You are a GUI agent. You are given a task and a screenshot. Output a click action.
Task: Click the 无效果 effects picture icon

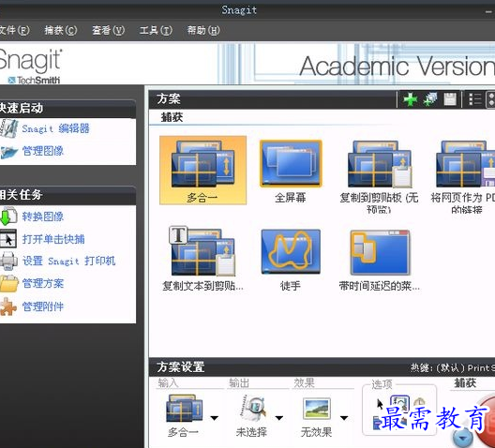[x=317, y=409]
